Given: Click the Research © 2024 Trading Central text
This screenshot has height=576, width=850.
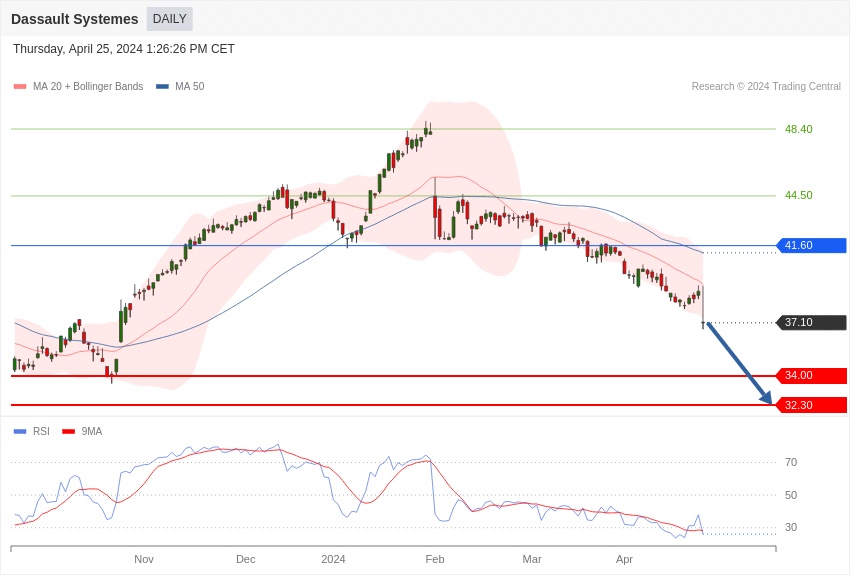Looking at the screenshot, I should click(766, 87).
